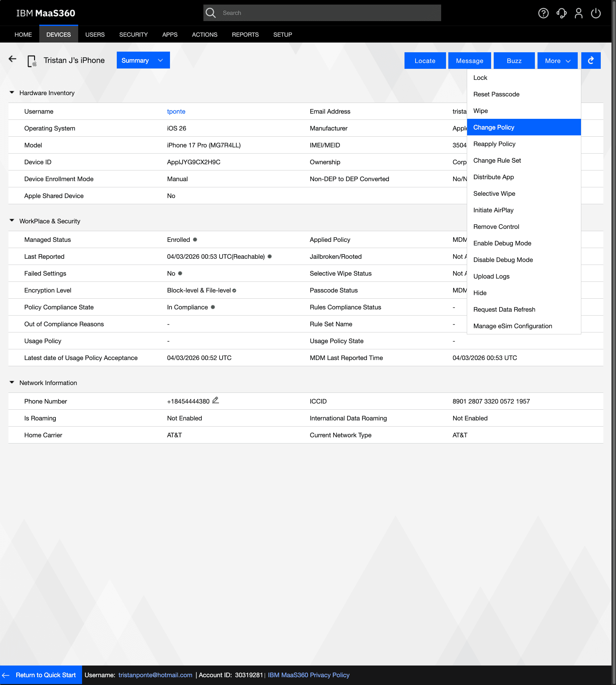Collapse the Network Information section

[x=12, y=382]
